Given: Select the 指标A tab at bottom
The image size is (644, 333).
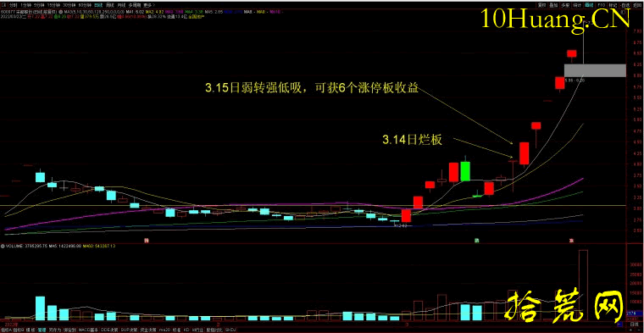Looking at the screenshot, I should click(x=8, y=330).
